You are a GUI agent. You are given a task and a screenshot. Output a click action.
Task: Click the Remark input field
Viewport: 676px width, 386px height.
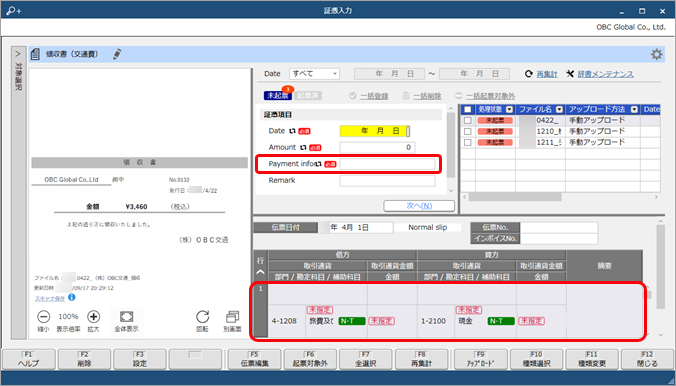point(387,181)
